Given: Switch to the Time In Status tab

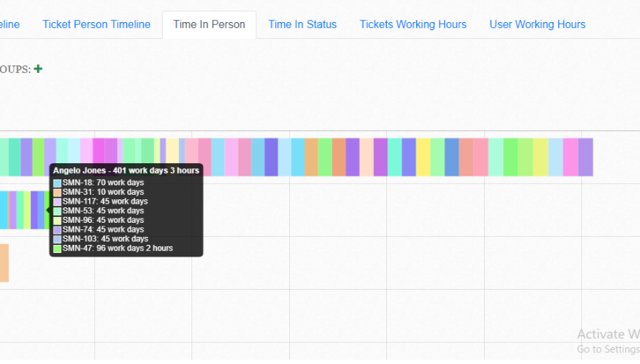Looking at the screenshot, I should (302, 24).
